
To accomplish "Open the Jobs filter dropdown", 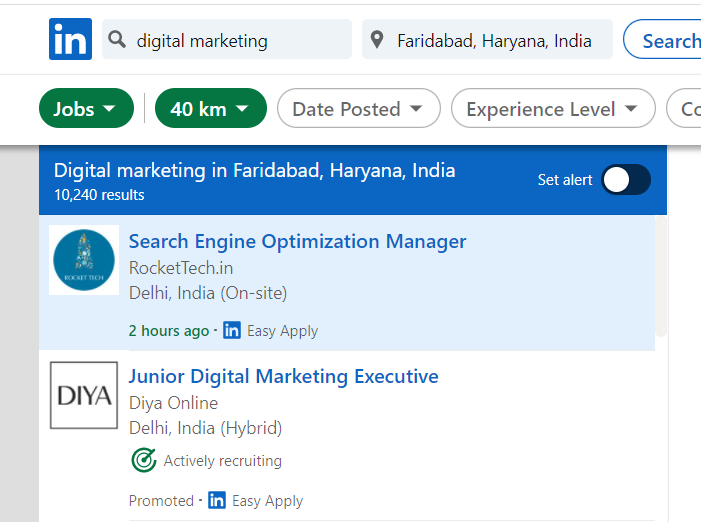I will click(86, 108).
